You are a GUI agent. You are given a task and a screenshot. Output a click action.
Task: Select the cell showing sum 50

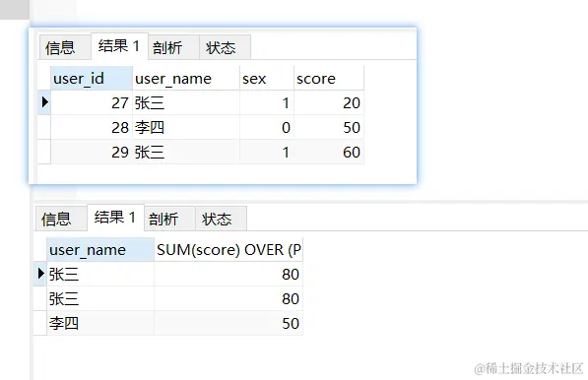tap(229, 323)
